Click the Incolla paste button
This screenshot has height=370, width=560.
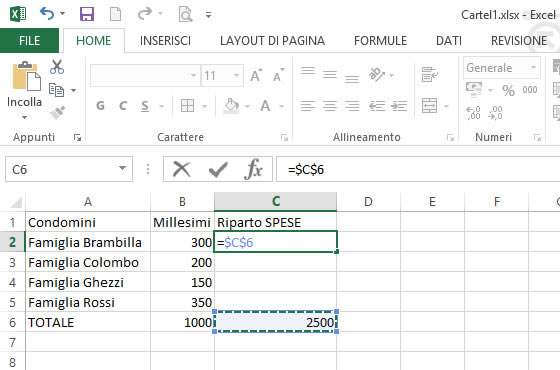point(24,89)
